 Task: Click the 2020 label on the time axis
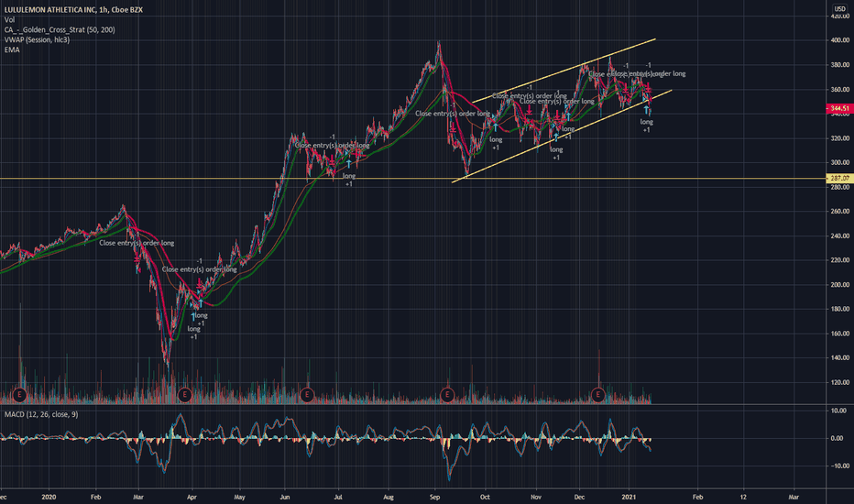[49, 497]
